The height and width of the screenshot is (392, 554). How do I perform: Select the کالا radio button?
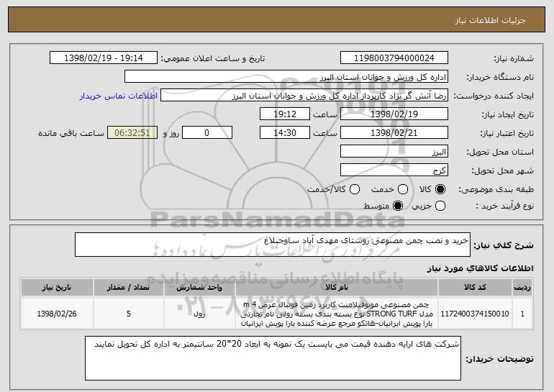coord(440,190)
